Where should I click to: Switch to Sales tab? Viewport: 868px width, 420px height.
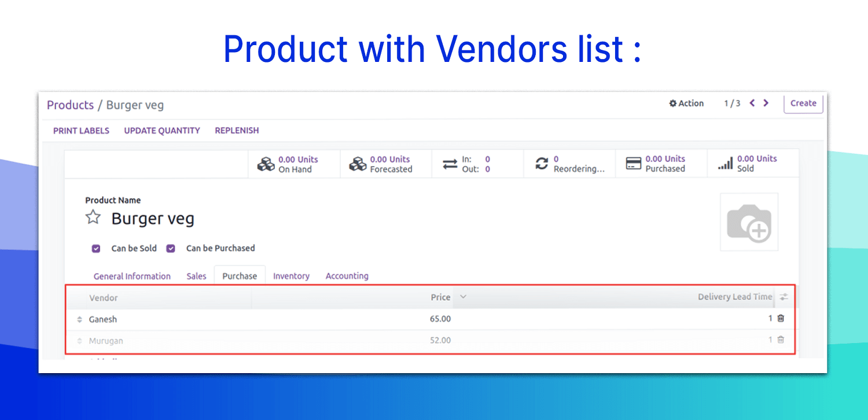tap(196, 277)
